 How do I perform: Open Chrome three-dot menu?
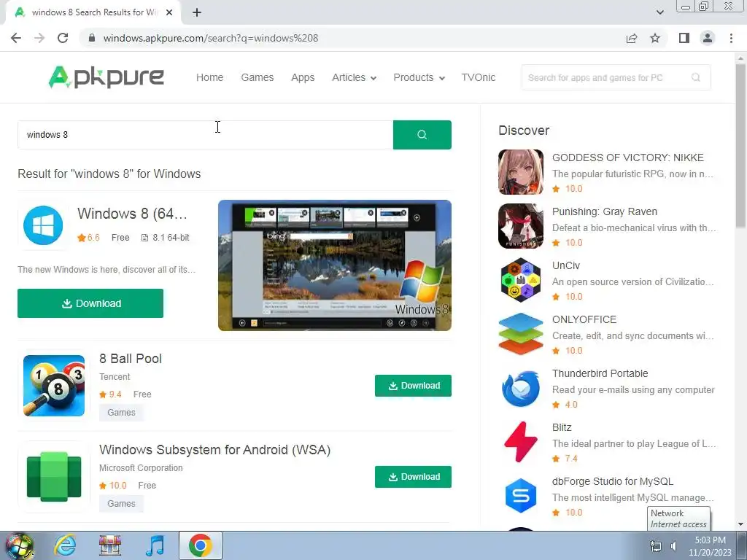click(x=731, y=38)
